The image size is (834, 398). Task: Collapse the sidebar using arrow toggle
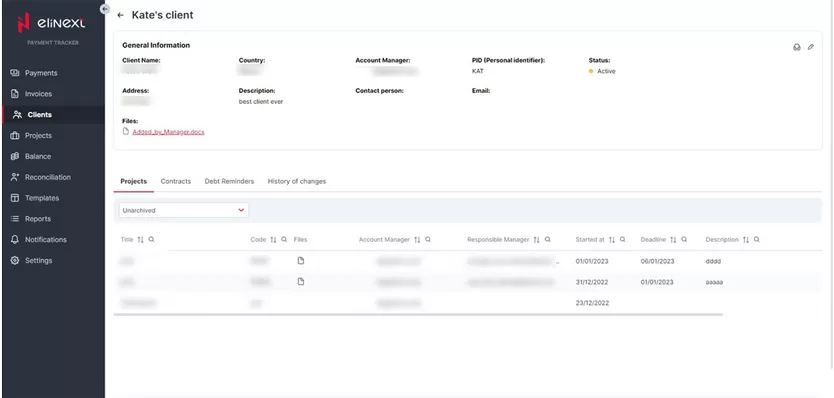(x=105, y=9)
